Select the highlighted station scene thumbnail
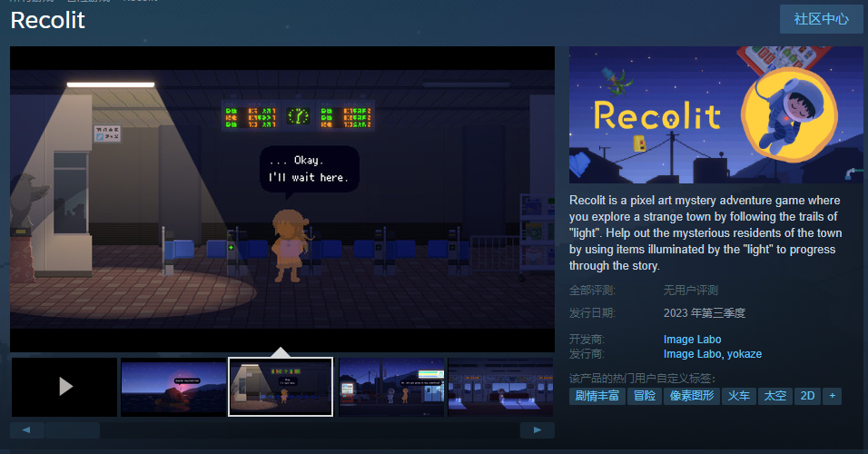The height and width of the screenshot is (454, 868). 281,387
